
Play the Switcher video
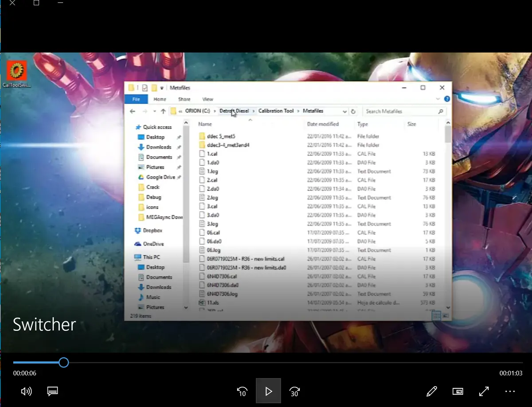pos(268,391)
